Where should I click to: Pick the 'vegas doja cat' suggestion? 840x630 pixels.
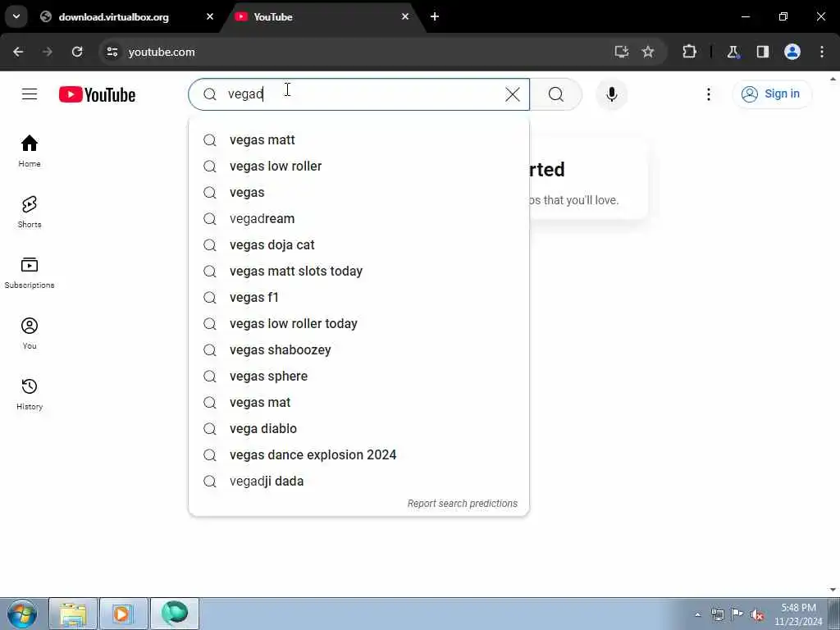coord(359,244)
